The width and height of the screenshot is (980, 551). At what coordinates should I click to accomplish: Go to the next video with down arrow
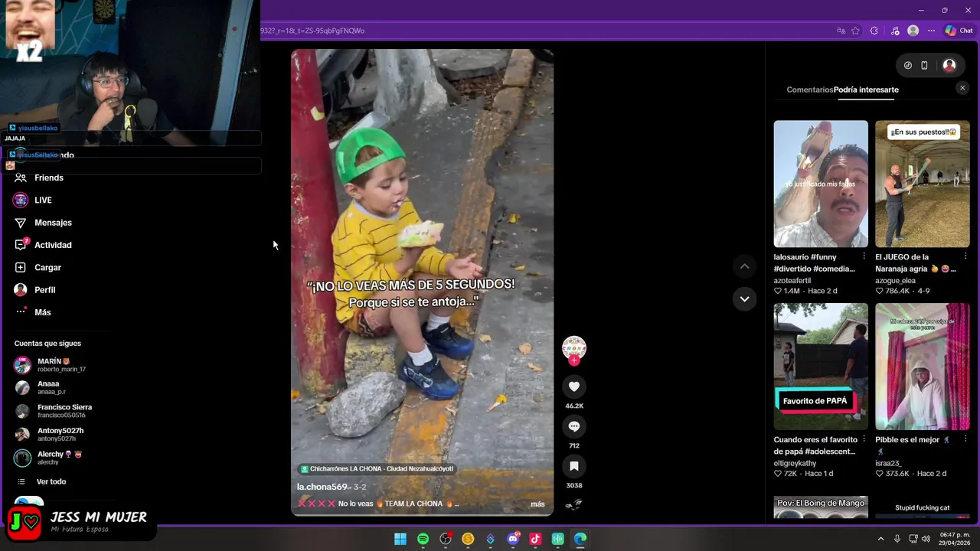pyautogui.click(x=744, y=299)
